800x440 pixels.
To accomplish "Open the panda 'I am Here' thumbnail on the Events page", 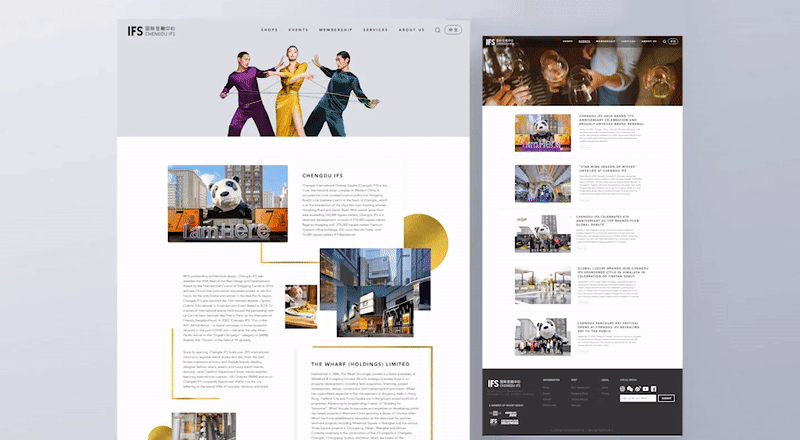I will pyautogui.click(x=543, y=133).
